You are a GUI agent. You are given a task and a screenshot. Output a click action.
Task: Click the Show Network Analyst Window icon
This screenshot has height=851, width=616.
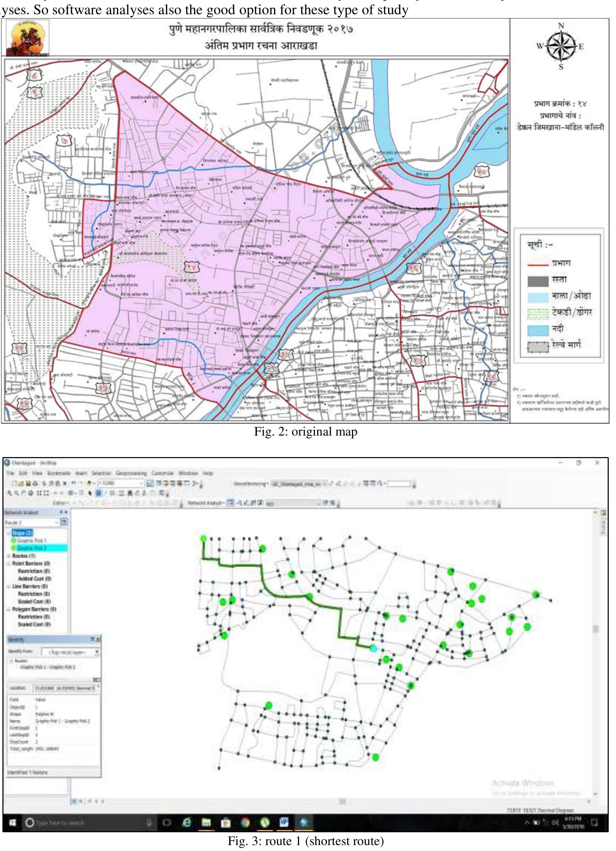tap(231, 503)
